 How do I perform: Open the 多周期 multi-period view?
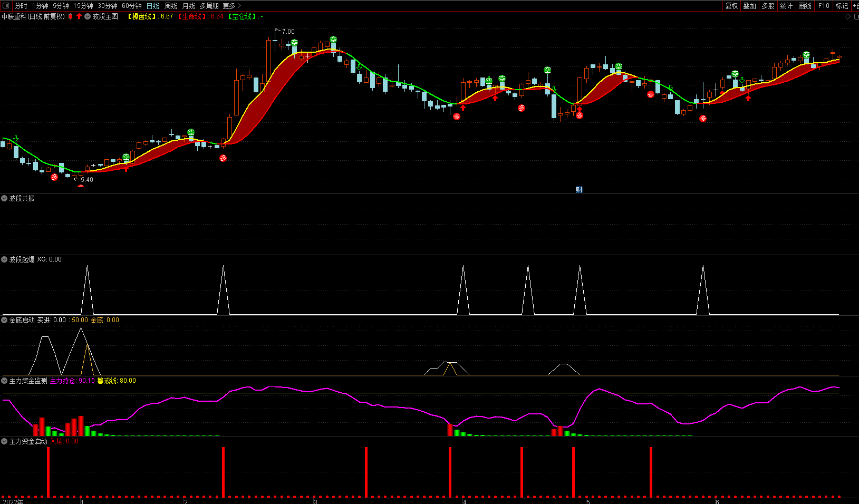(209, 6)
